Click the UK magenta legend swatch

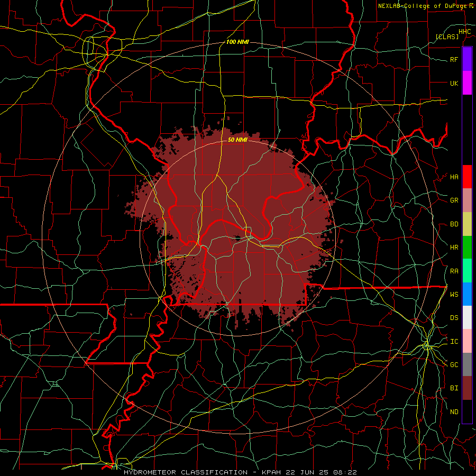coord(467,83)
